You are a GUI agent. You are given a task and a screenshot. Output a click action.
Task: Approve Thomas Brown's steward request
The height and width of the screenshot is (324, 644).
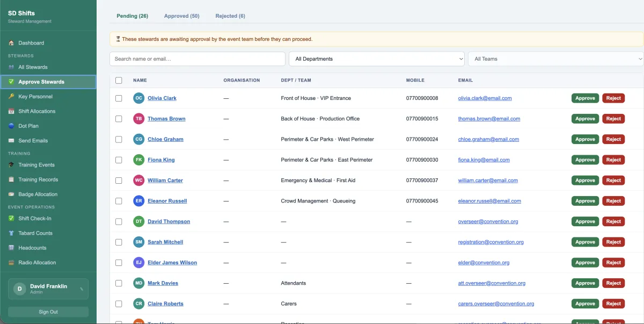(585, 119)
